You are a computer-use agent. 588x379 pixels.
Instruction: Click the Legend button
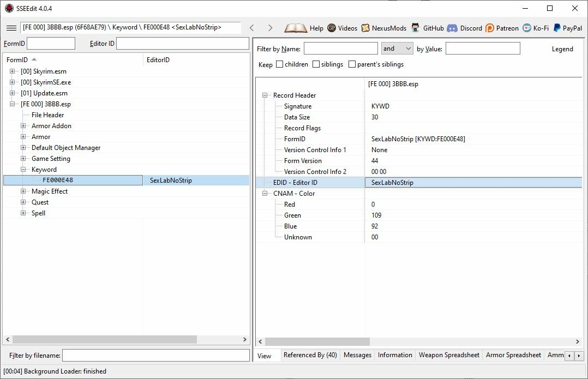coord(562,49)
